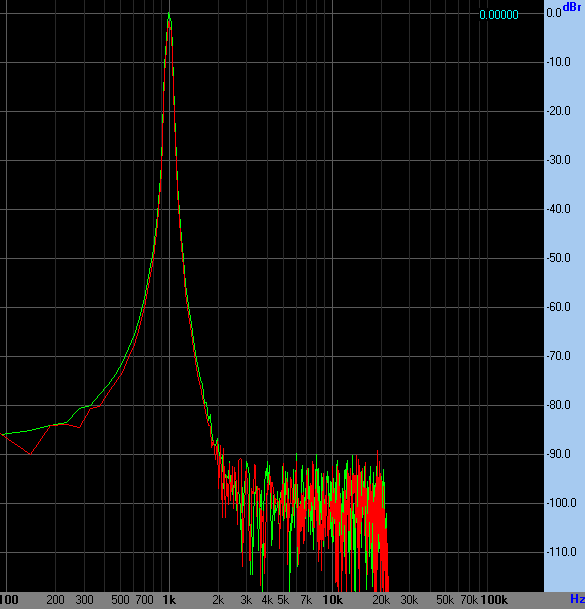Click the 2k frequency axis label
The image size is (585, 609).
(218, 600)
